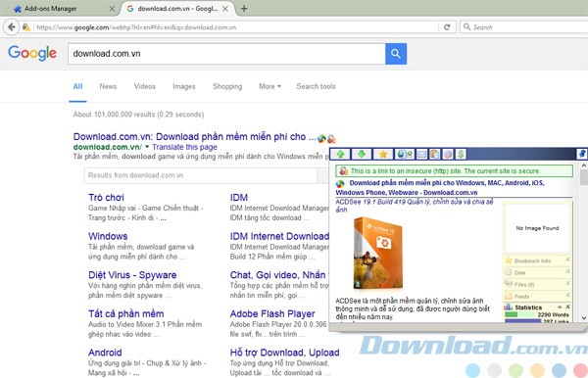Click into the Google search query field

pos(226,54)
